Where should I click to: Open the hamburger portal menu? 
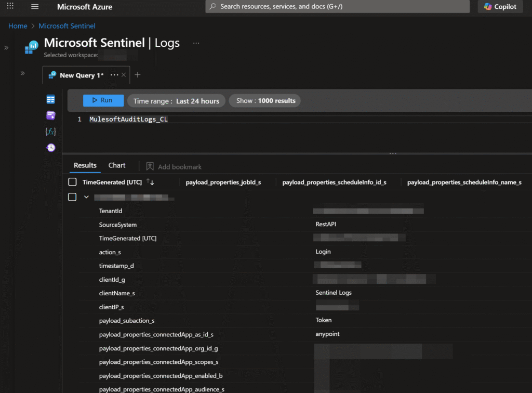coord(35,7)
